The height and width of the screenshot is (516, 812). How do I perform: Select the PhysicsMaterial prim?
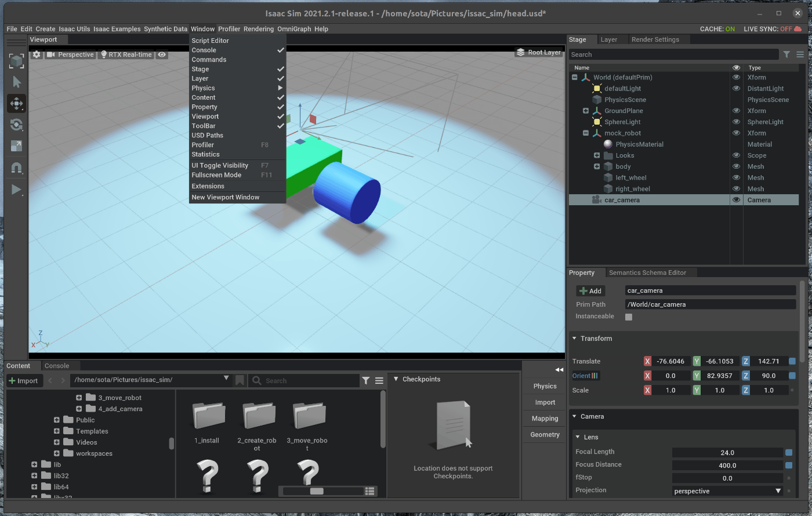[639, 144]
